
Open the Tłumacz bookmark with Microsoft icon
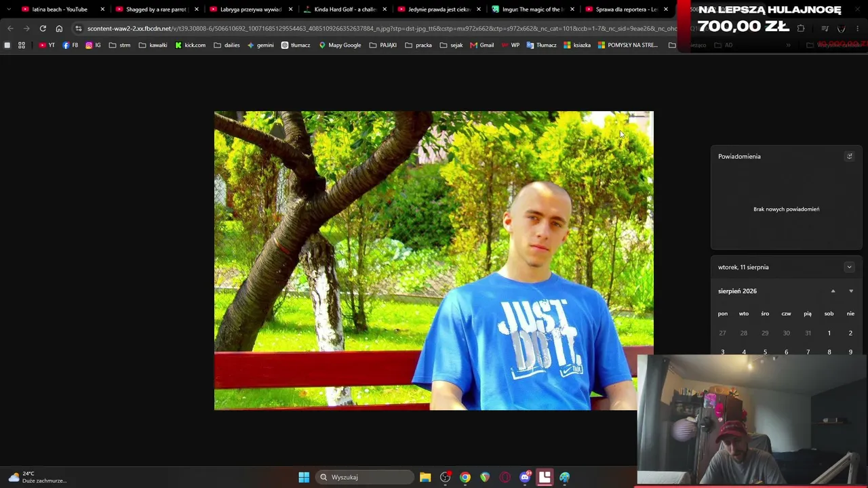tap(541, 45)
